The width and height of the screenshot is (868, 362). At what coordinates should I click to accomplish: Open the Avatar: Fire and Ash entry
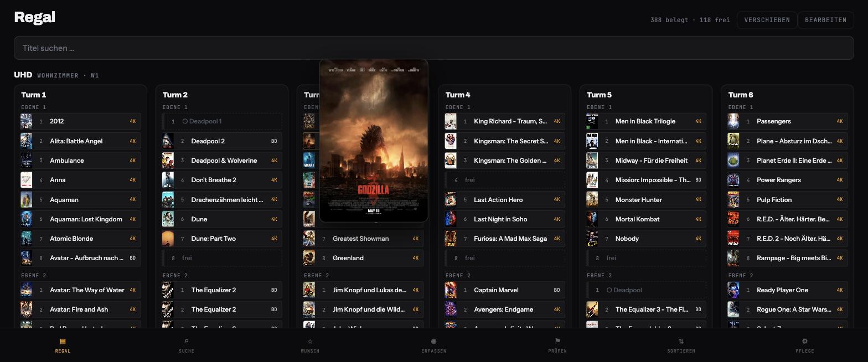coord(80,309)
